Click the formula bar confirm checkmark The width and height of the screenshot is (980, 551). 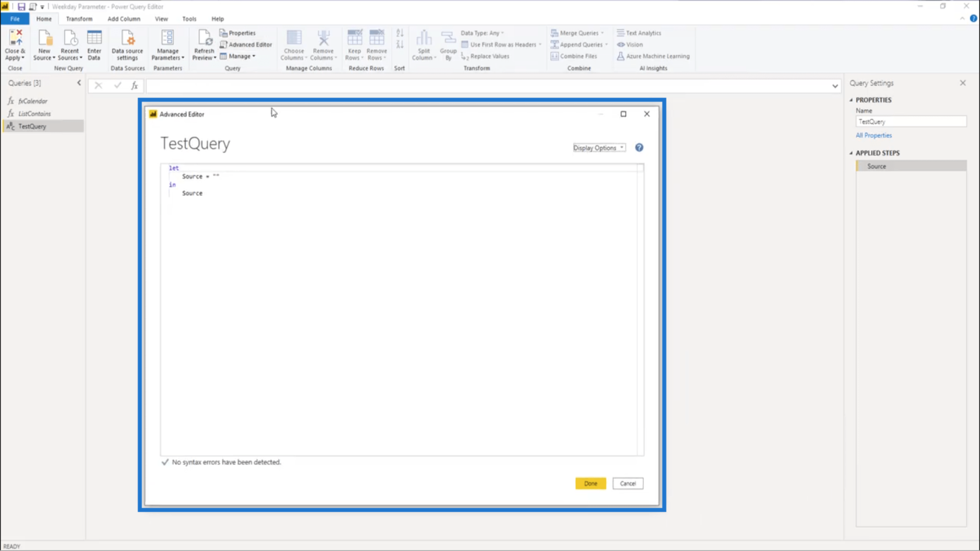click(117, 86)
